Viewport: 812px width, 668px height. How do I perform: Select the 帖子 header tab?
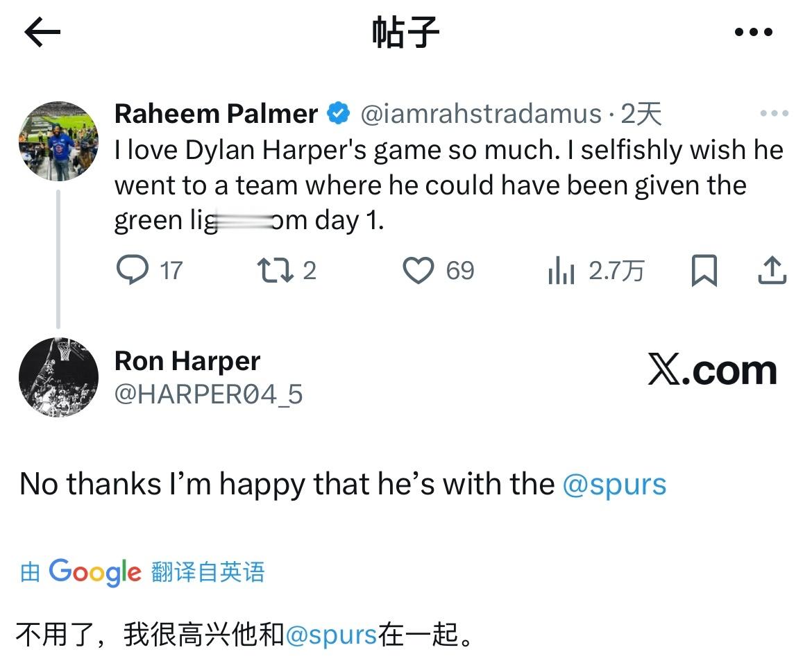[x=406, y=31]
